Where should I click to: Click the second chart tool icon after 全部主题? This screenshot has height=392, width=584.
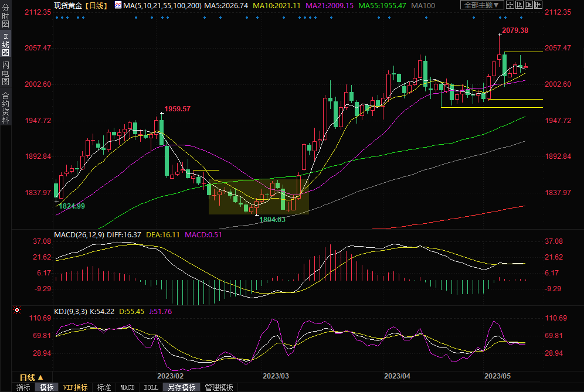click(520, 5)
